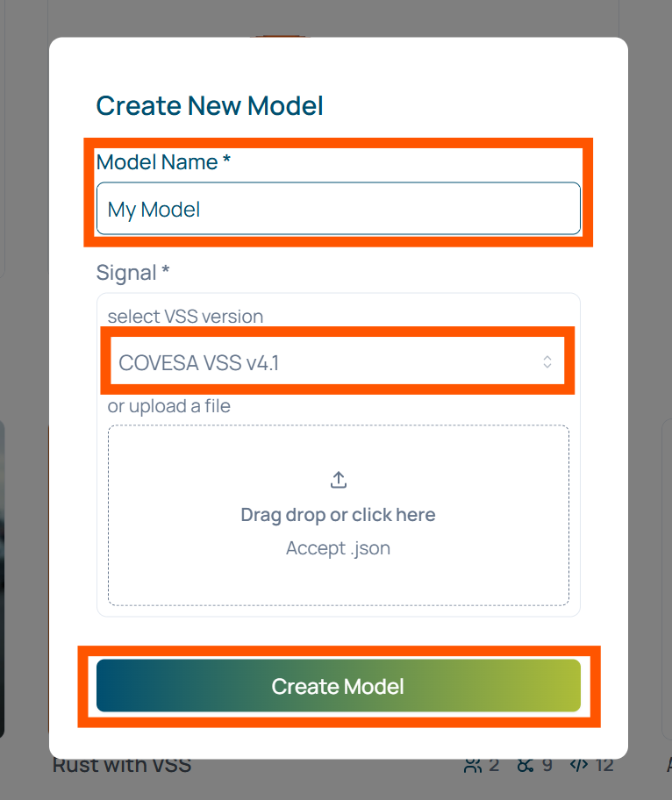
Task: Click the 'Model Name *' label
Action: coord(163,162)
